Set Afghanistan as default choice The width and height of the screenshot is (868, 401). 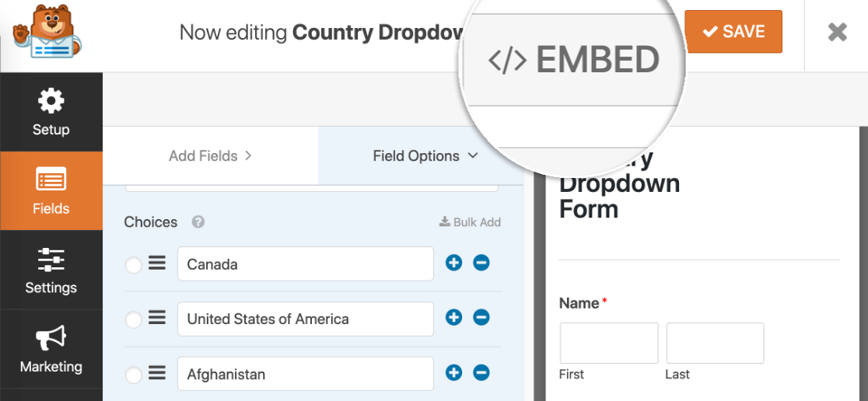click(134, 375)
